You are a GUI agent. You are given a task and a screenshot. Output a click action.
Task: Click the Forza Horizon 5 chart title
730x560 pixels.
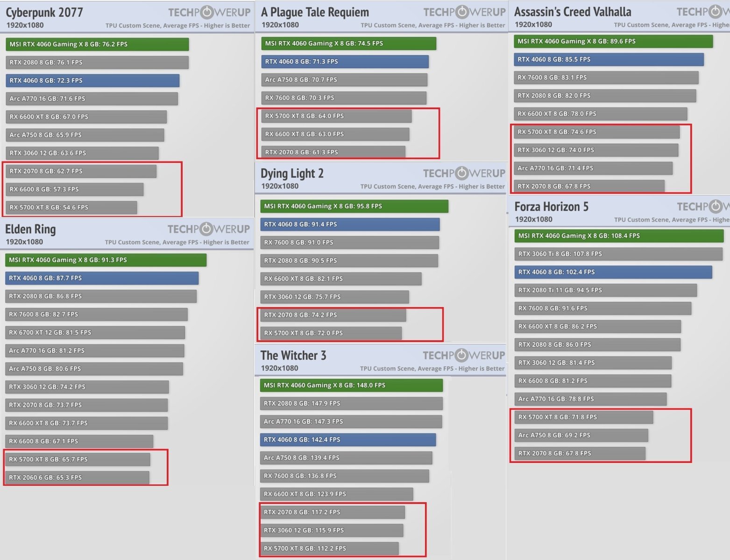coord(551,207)
